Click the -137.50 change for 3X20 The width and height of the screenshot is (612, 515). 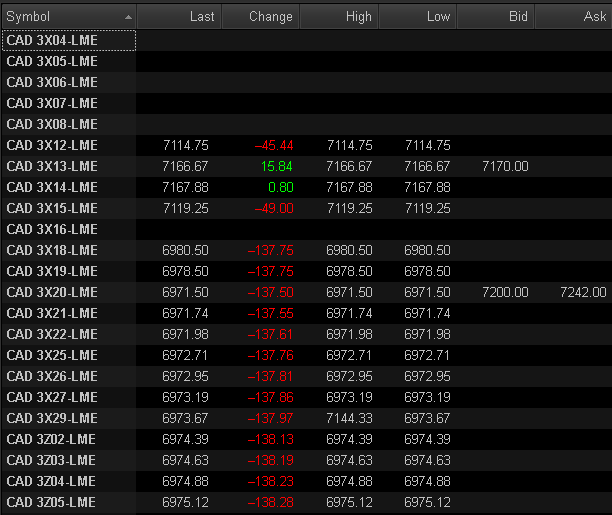tap(270, 292)
